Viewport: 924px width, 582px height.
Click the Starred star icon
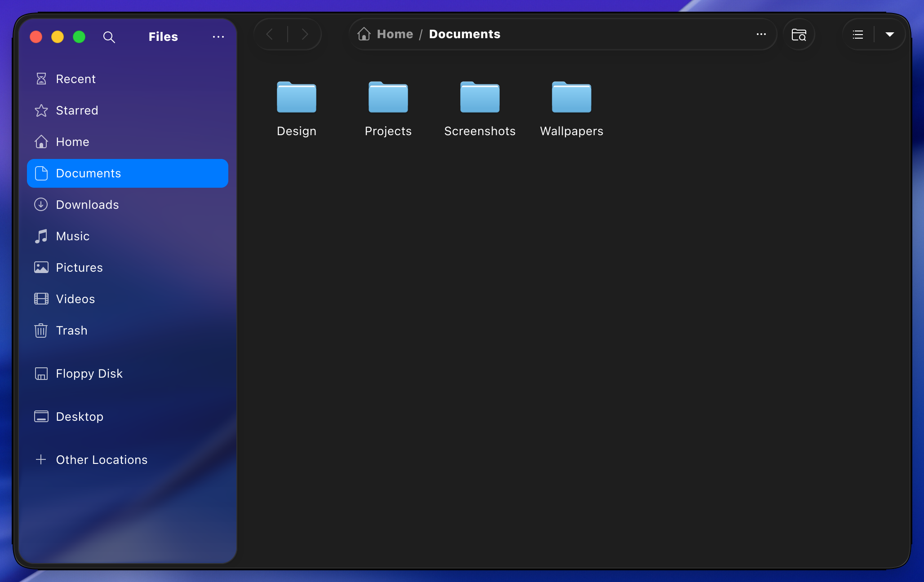[41, 110]
